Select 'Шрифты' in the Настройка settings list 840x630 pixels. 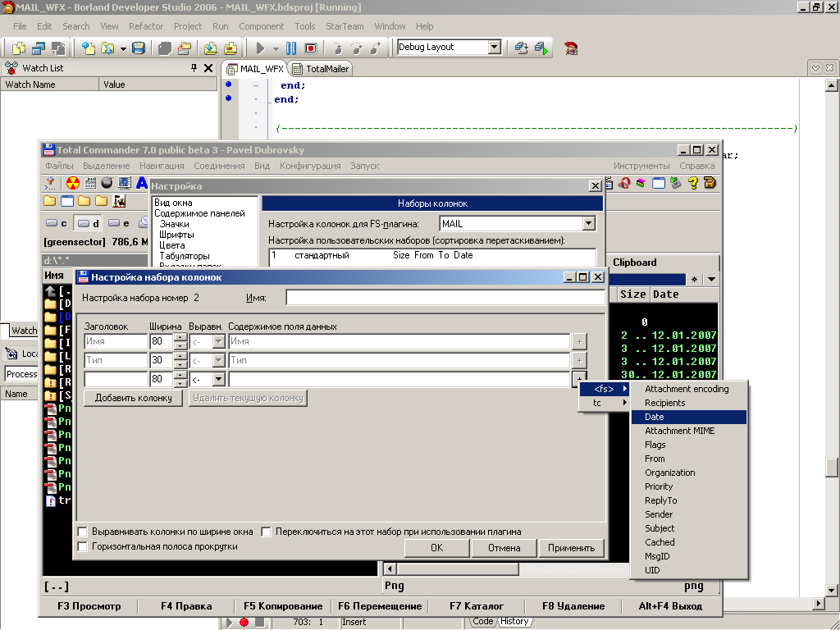point(176,235)
